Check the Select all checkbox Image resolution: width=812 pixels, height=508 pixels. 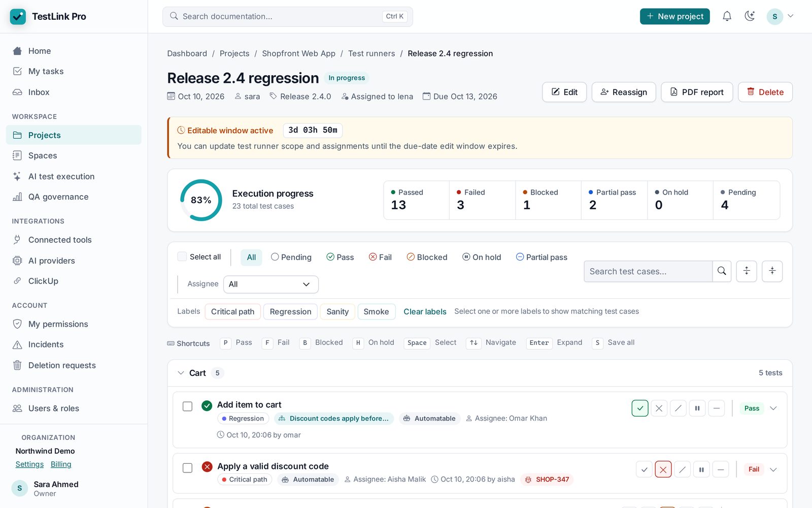[x=182, y=257]
